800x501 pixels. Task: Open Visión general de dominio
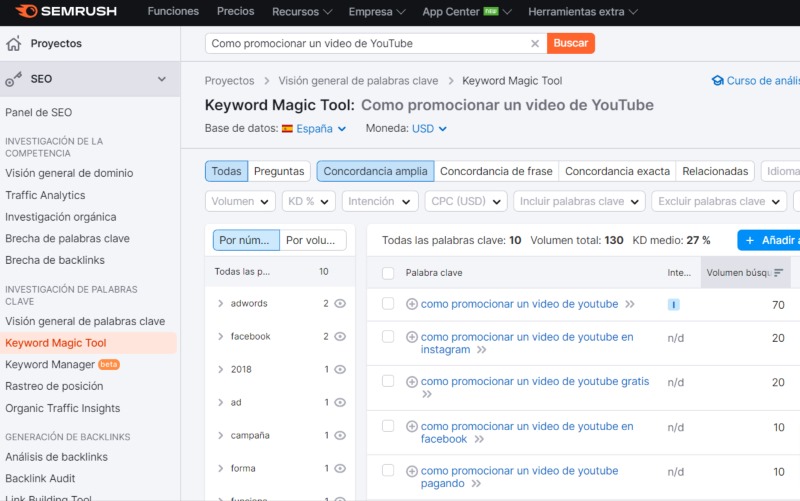69,173
